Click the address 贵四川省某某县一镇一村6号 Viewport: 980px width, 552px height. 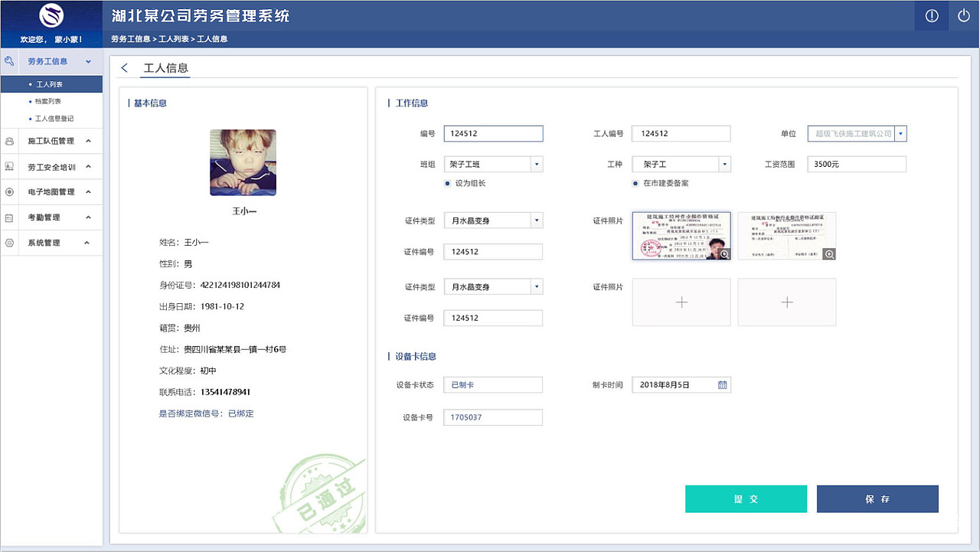pyautogui.click(x=235, y=349)
